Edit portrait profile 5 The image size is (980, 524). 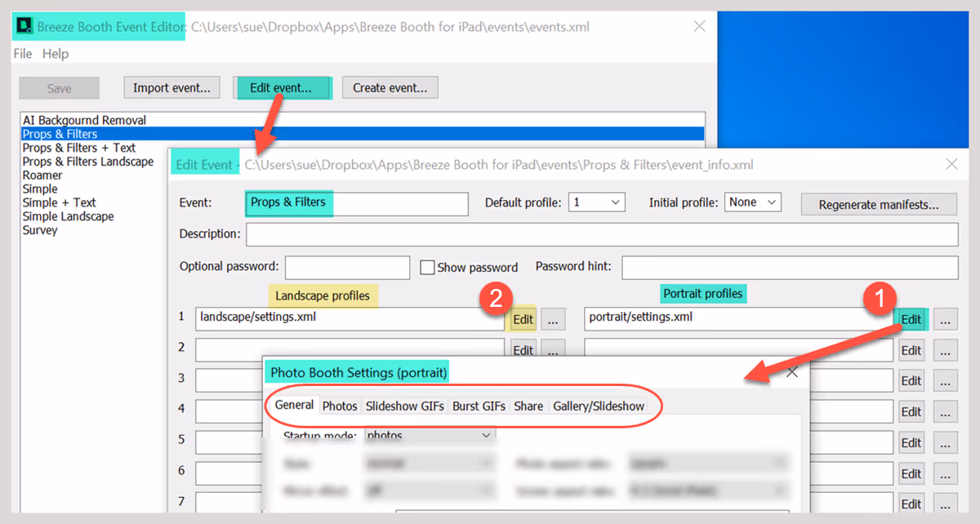(x=911, y=443)
